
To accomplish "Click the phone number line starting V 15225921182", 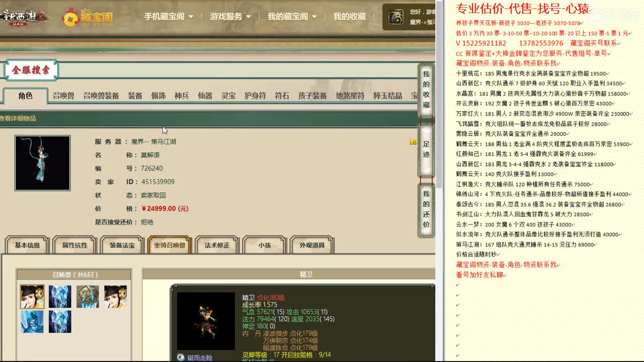I will (538, 43).
